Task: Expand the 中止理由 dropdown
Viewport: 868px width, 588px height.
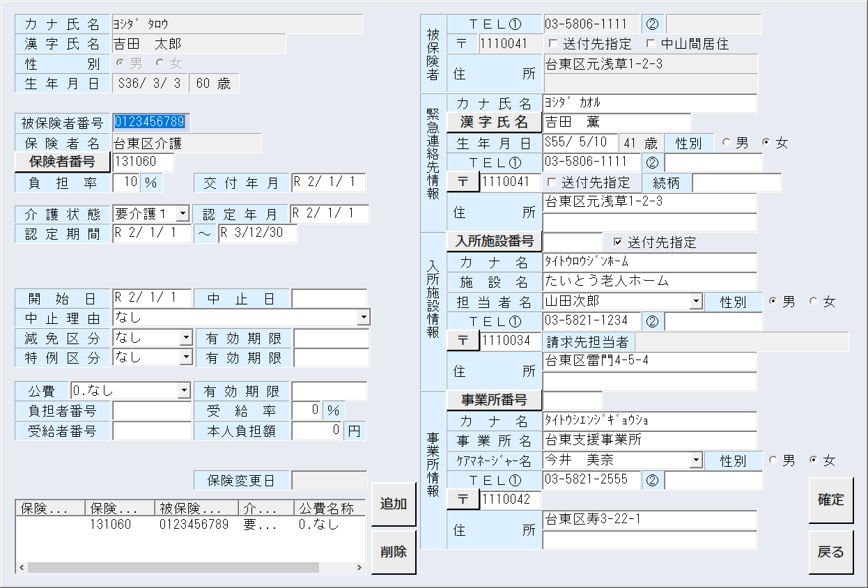Action: pyautogui.click(x=363, y=317)
